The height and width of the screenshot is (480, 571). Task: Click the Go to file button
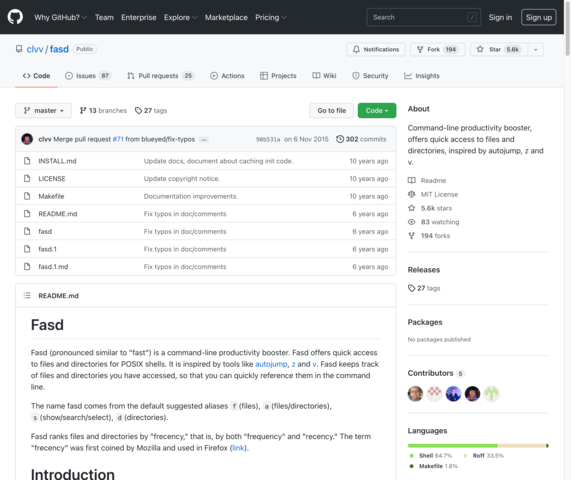pos(331,110)
